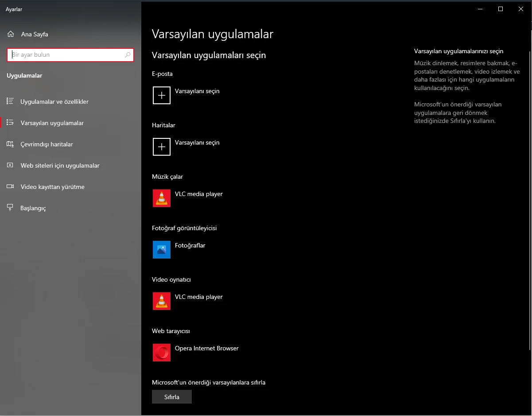Choose default for E-posta via Varsayılanı seçin
Image resolution: width=532 pixels, height=416 pixels.
(197, 91)
